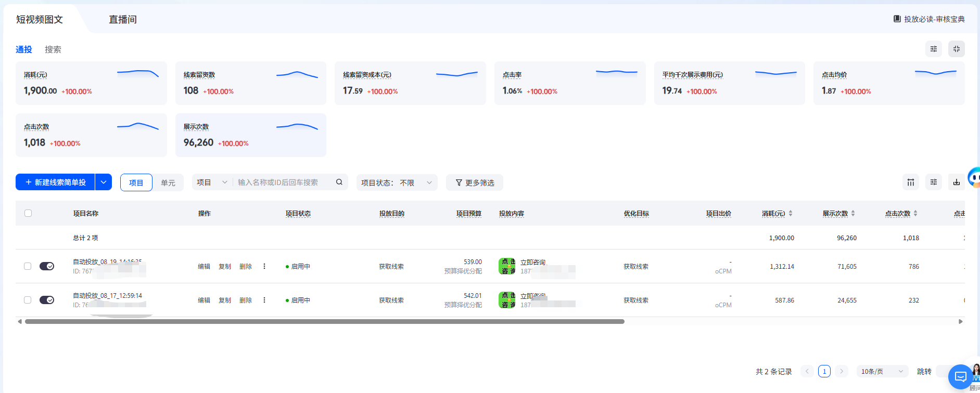Screen dimensions: 980x393
Task: Click the horizontal table scrollbar
Action: pyautogui.click(x=325, y=321)
